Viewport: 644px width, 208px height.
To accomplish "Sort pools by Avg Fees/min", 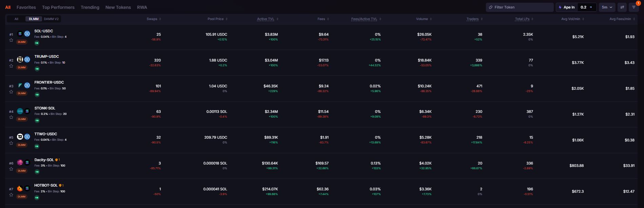I will [x=622, y=19].
